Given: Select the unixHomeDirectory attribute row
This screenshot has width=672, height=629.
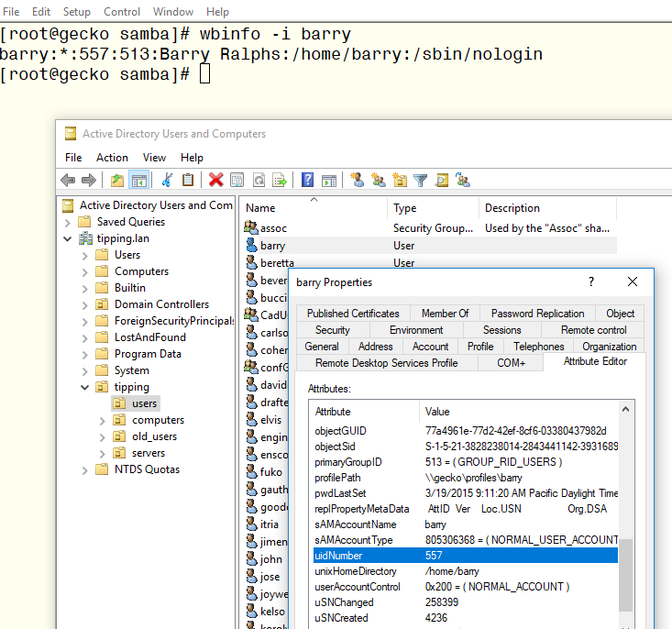Looking at the screenshot, I should [x=466, y=571].
